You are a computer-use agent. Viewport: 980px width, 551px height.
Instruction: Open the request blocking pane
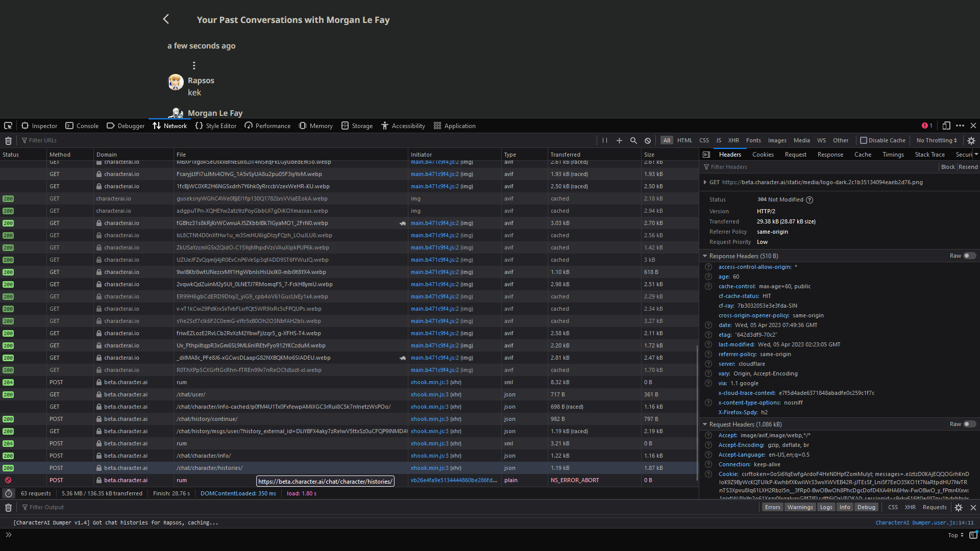coord(648,140)
